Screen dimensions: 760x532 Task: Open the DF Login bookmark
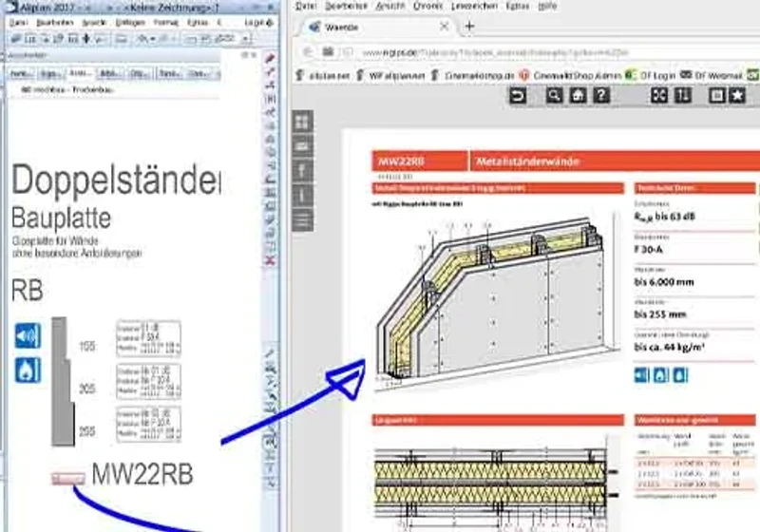651,76
